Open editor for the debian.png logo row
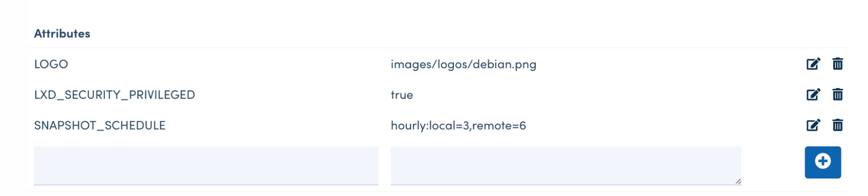Image resolution: width=868 pixels, height=196 pixels. 813,64
